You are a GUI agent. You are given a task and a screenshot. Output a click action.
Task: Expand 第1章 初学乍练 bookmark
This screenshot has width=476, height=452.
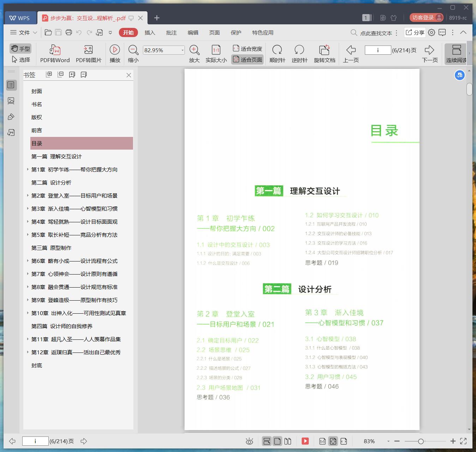pyautogui.click(x=28, y=169)
